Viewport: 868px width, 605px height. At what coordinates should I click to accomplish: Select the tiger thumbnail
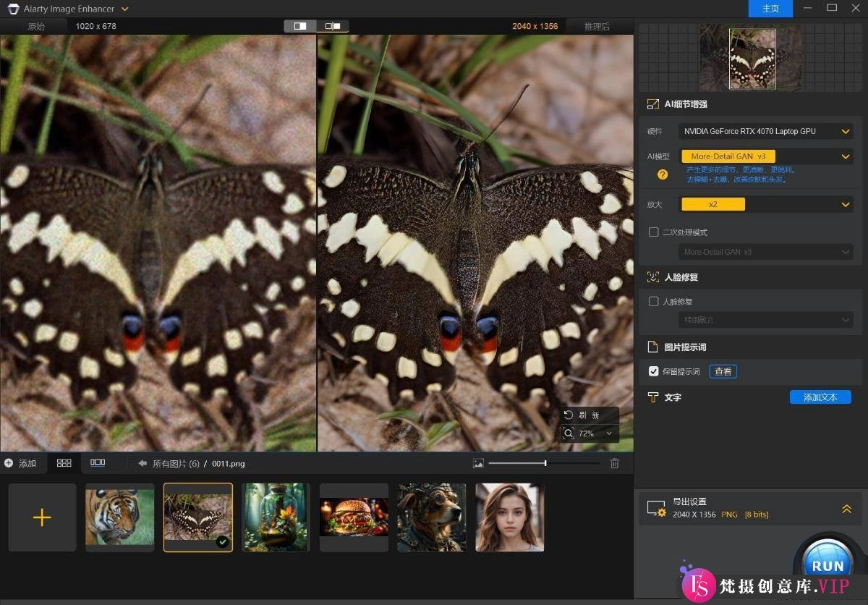[120, 517]
